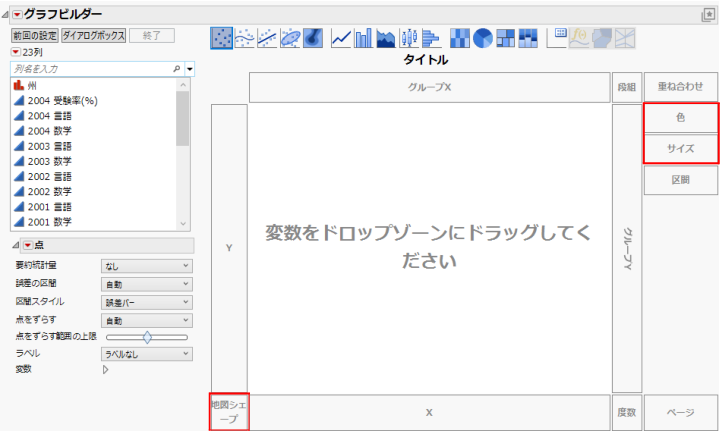Open the 点をずらす dropdown

[146, 320]
